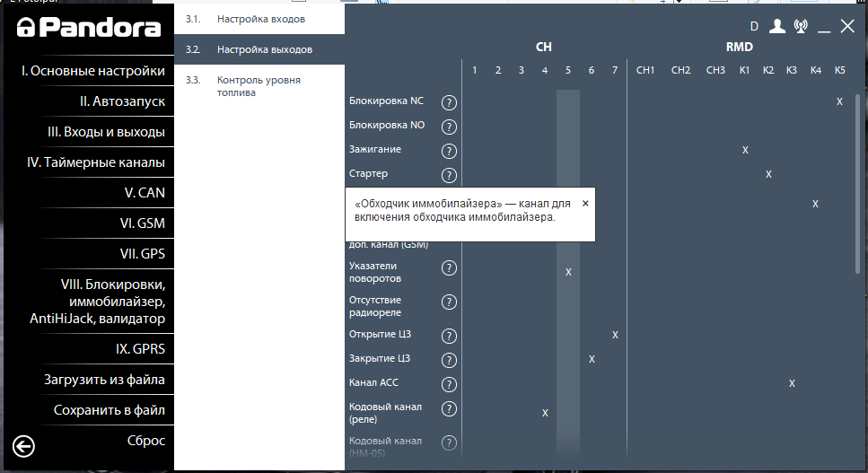The height and width of the screenshot is (473, 868).
Task: Click Сохранить в файл
Action: click(109, 410)
